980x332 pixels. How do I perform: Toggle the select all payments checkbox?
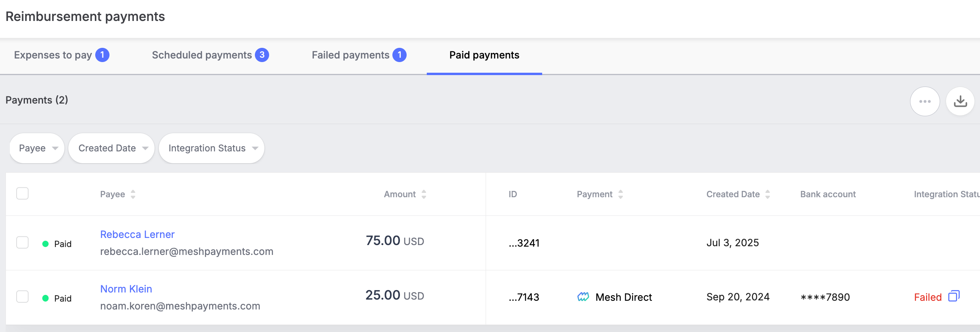tap(23, 194)
